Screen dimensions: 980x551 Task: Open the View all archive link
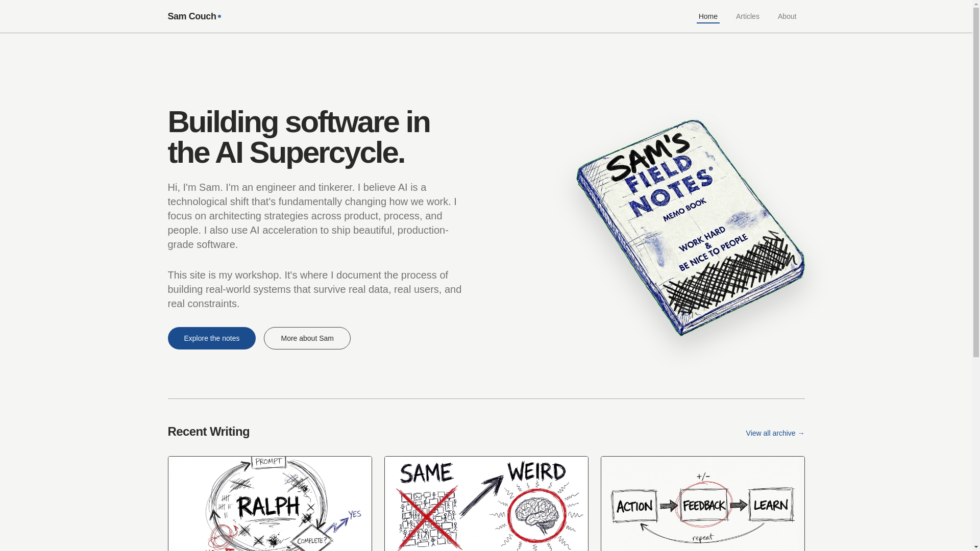(x=774, y=433)
